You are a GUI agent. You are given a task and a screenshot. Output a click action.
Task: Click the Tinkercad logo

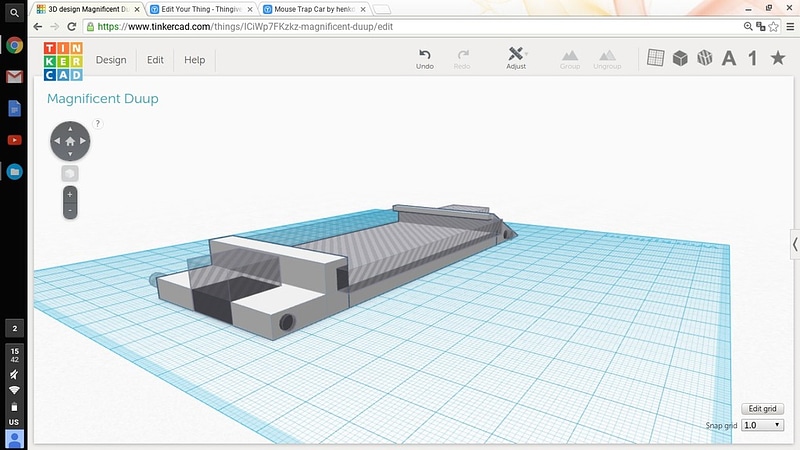[63, 61]
